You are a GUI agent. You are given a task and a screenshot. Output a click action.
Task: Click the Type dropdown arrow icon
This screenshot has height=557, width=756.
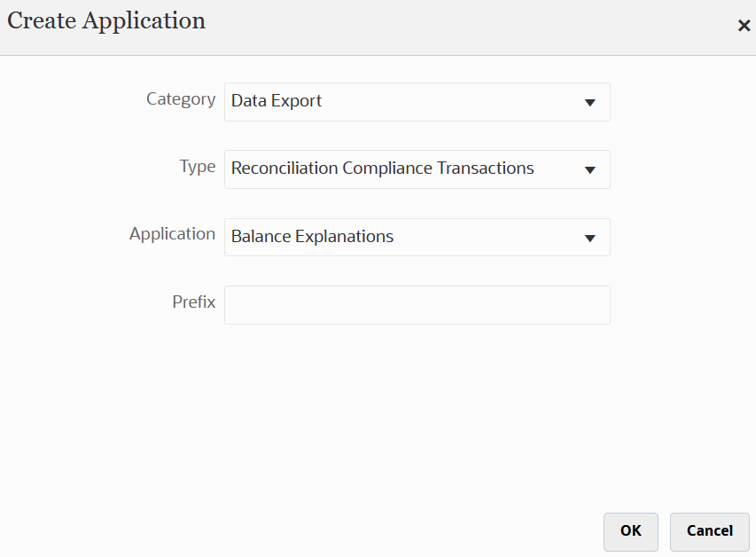pos(590,169)
